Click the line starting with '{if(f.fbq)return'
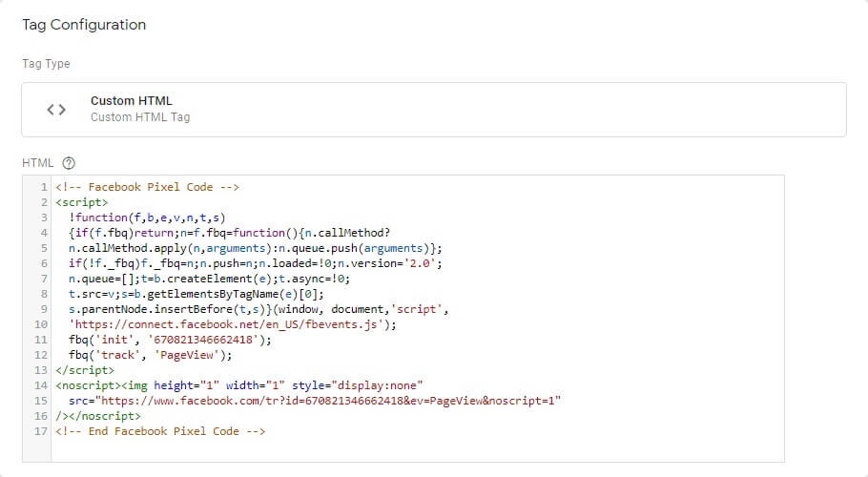The height and width of the screenshot is (477, 868). pyautogui.click(x=230, y=233)
